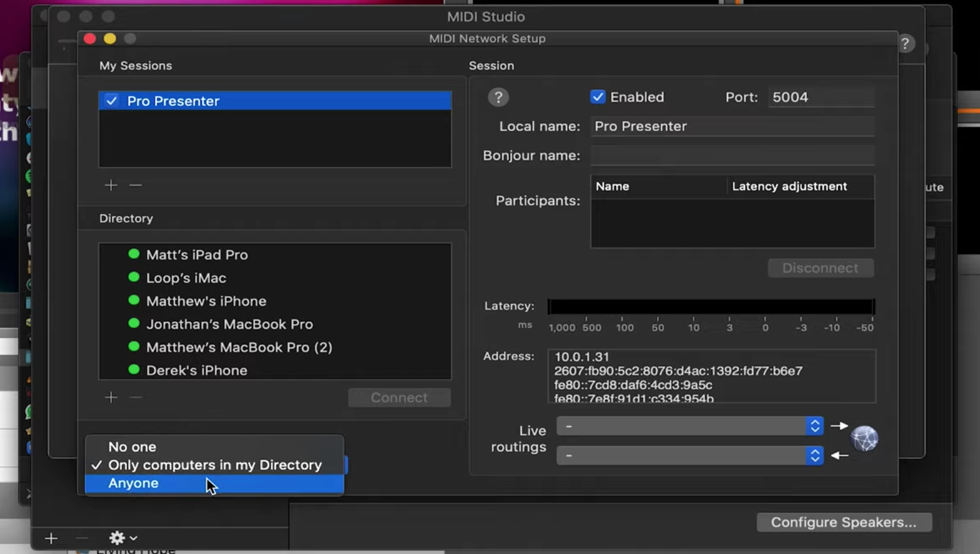
Task: Add a new session with plus icon under My Sessions
Action: pos(111,185)
